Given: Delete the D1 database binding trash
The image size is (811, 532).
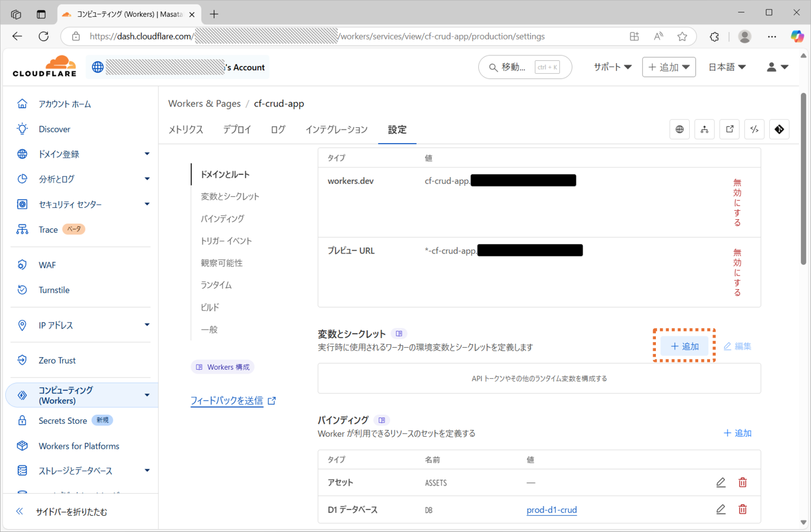Looking at the screenshot, I should pyautogui.click(x=743, y=509).
